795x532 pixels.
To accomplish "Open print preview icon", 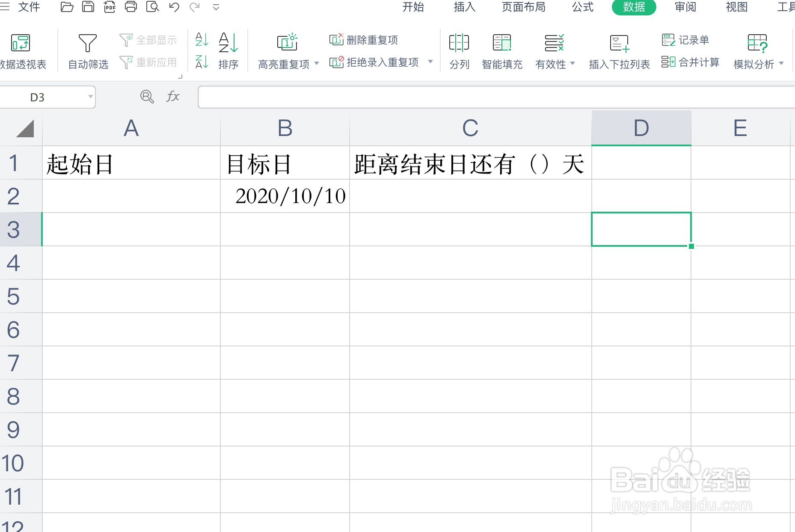I will 152,7.
